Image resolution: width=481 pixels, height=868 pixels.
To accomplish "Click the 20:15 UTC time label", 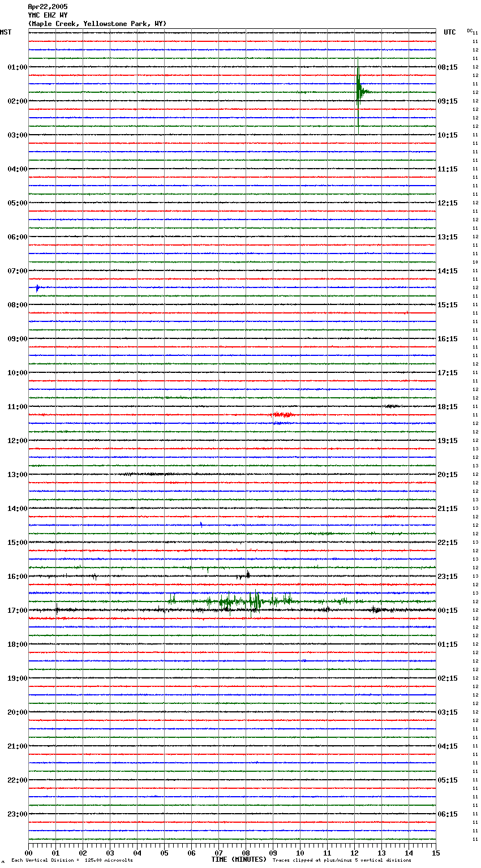I will pyautogui.click(x=448, y=475).
